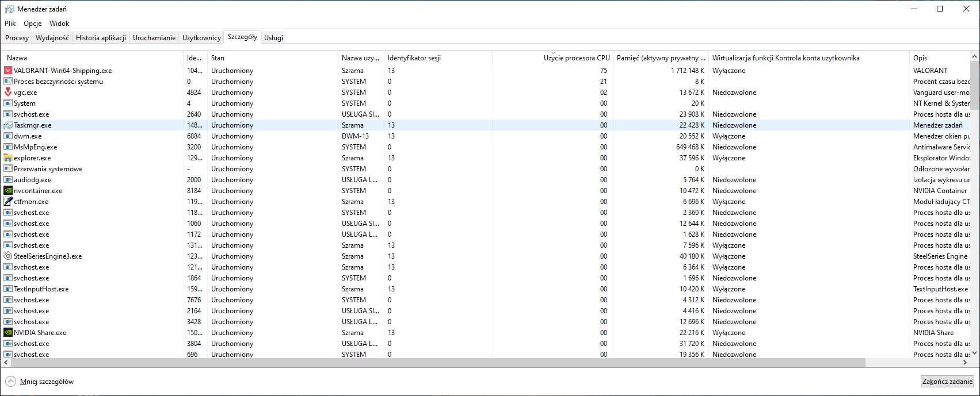980x396 pixels.
Task: Sort by the Nazwa column header
Action: coord(93,58)
